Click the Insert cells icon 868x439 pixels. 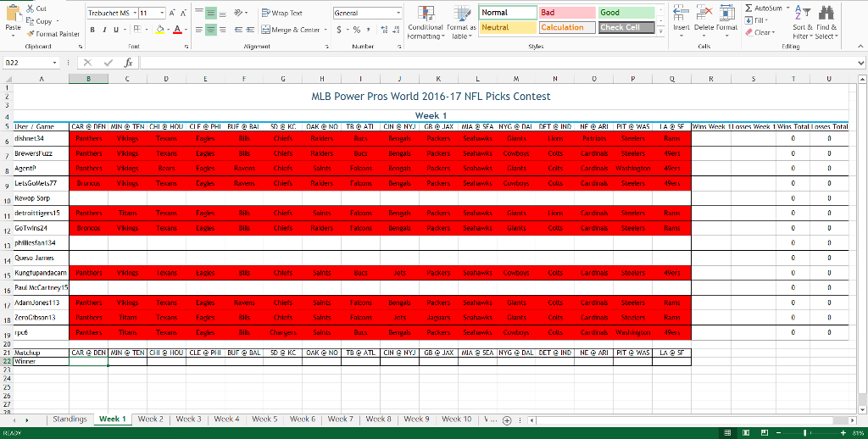coord(681,12)
